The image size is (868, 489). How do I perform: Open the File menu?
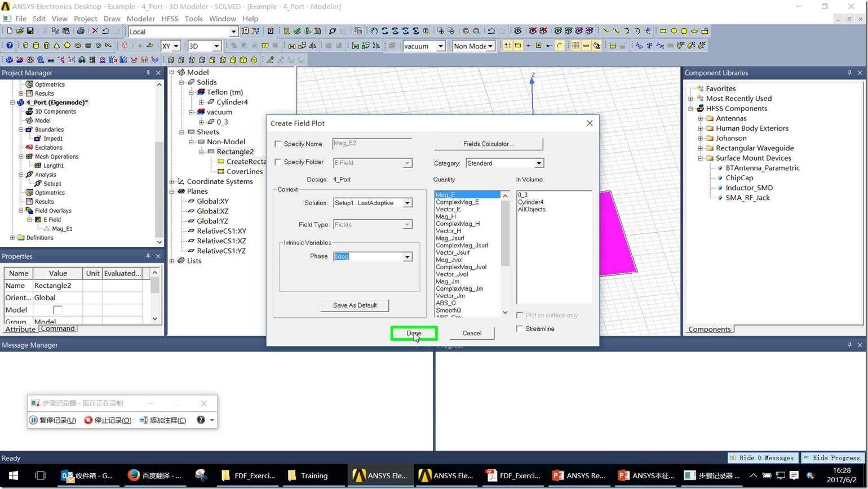click(x=21, y=19)
